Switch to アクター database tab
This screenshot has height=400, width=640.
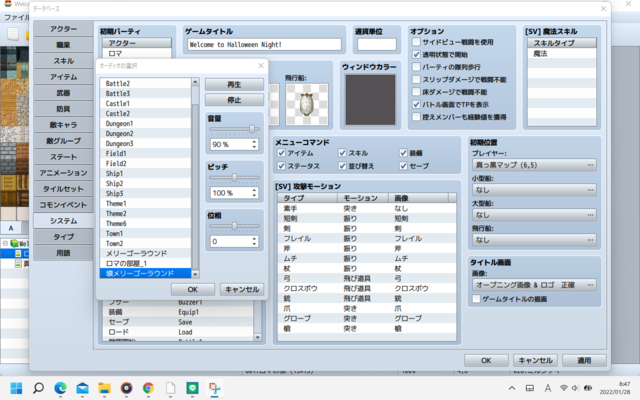[x=63, y=29]
